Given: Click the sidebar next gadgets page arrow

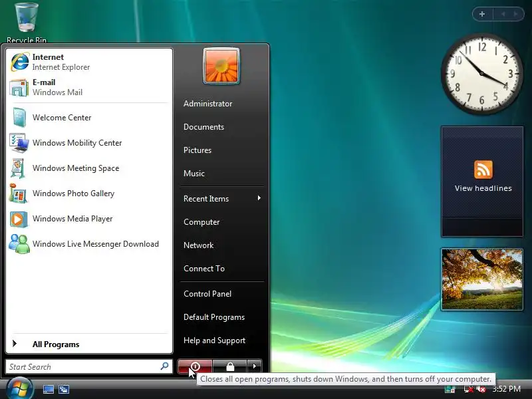Looking at the screenshot, I should pos(515,14).
